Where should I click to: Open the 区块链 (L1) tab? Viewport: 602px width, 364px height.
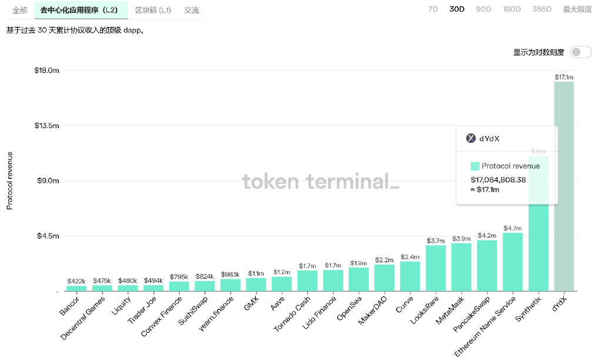153,10
